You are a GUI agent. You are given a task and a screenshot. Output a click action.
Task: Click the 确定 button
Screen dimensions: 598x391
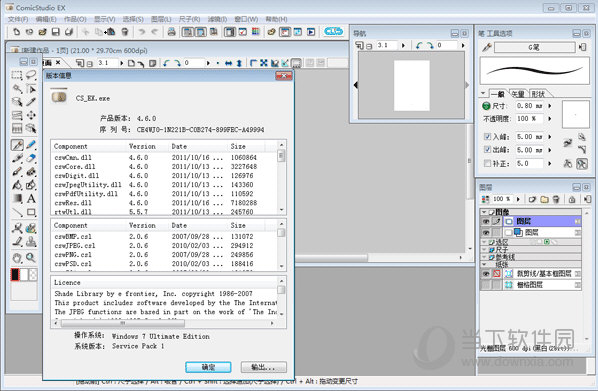tap(208, 367)
